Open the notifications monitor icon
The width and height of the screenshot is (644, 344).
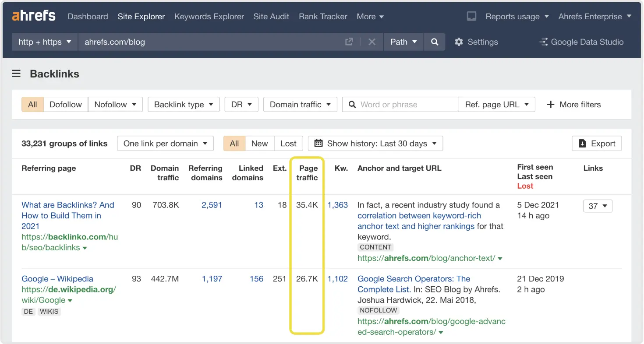[x=471, y=17]
